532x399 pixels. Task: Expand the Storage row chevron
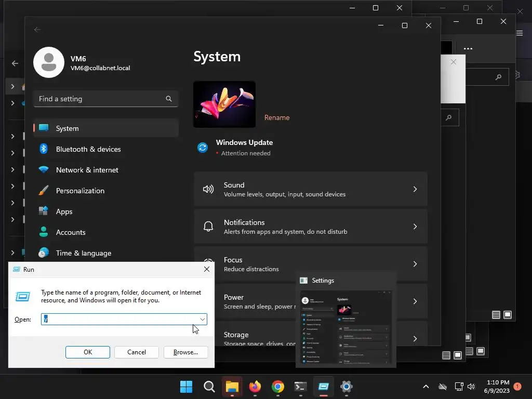click(415, 339)
